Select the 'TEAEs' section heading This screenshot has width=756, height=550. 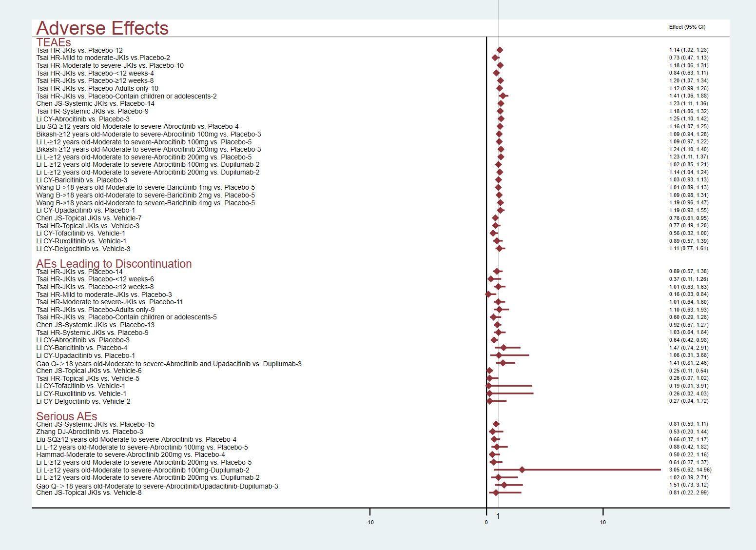54,42
